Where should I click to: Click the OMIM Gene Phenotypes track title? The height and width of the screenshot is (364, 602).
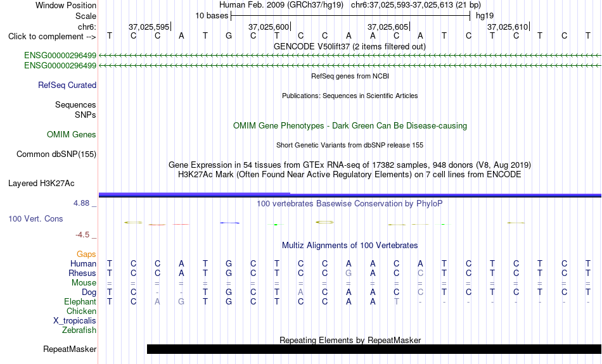tap(350, 126)
